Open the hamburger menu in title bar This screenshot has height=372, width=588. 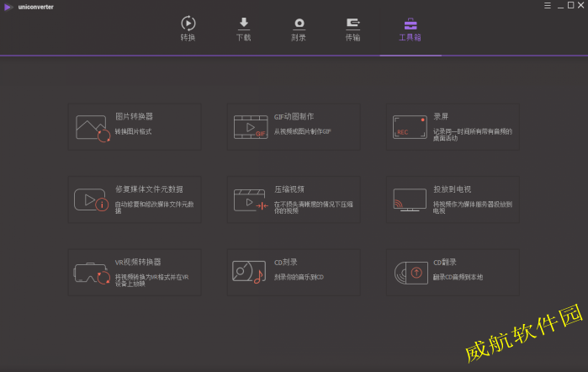[x=548, y=6]
